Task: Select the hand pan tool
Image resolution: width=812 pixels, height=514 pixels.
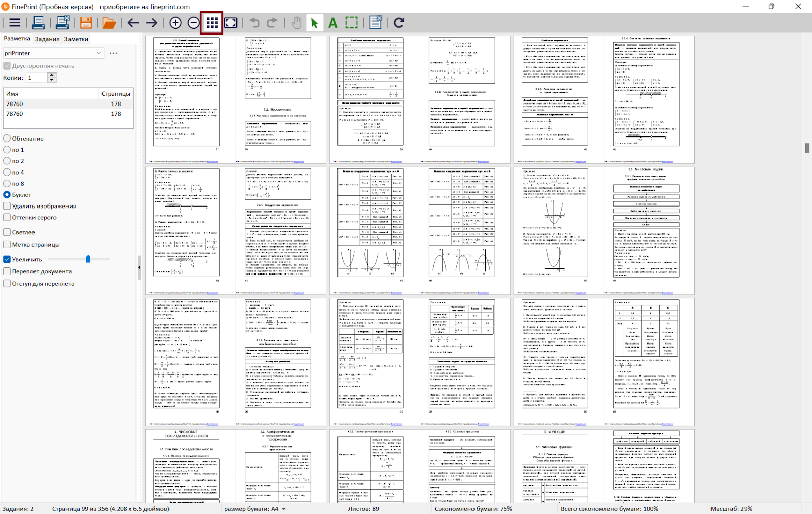Action: coord(296,23)
